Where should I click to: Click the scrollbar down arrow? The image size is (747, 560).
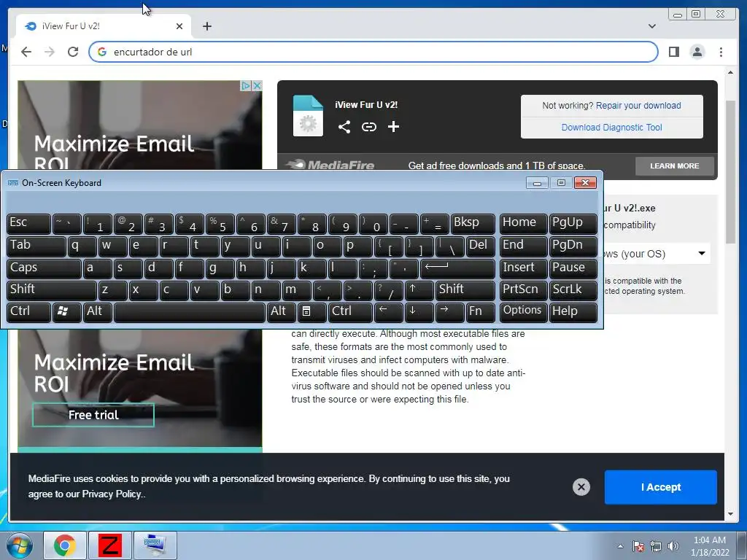pos(730,514)
